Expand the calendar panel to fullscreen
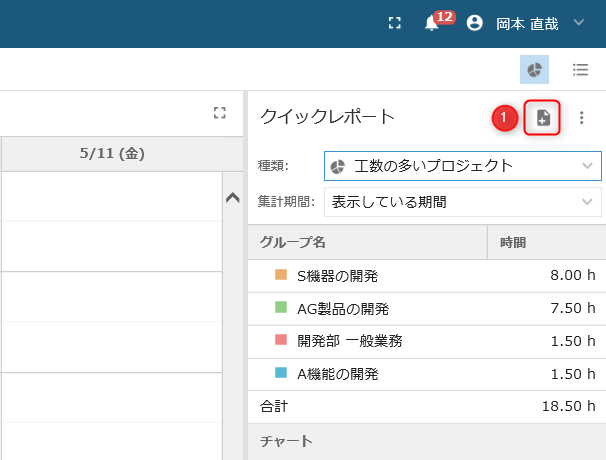The image size is (606, 460). click(x=220, y=113)
